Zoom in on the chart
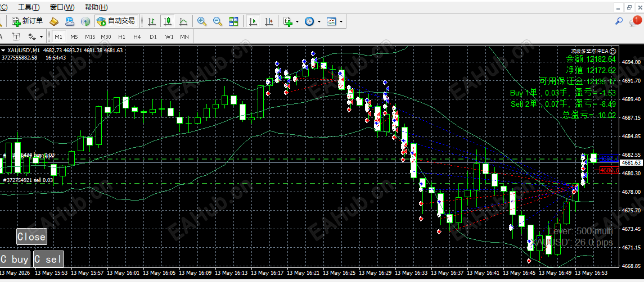This screenshot has height=282, width=644. click(202, 21)
